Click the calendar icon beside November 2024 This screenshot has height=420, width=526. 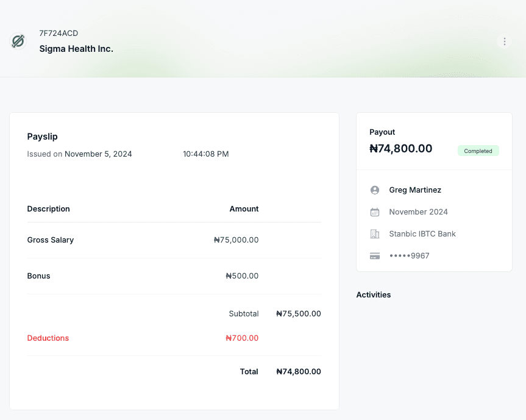[375, 212]
